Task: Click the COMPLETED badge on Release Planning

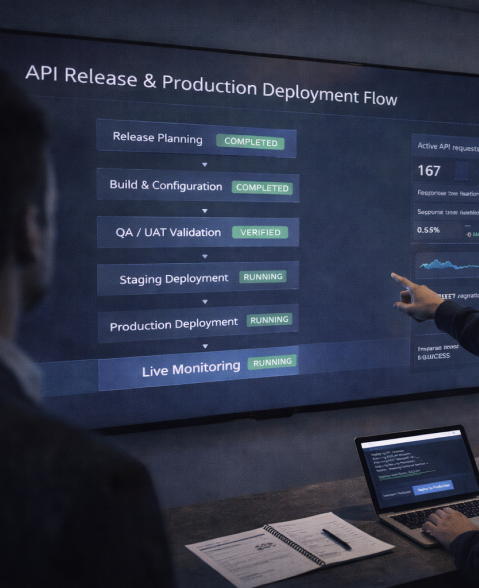Action: click(251, 142)
